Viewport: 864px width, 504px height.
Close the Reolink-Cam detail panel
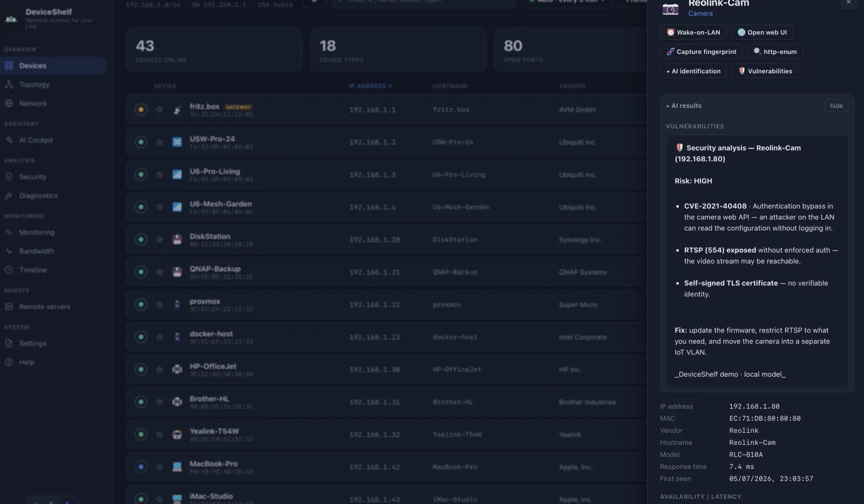click(x=848, y=3)
